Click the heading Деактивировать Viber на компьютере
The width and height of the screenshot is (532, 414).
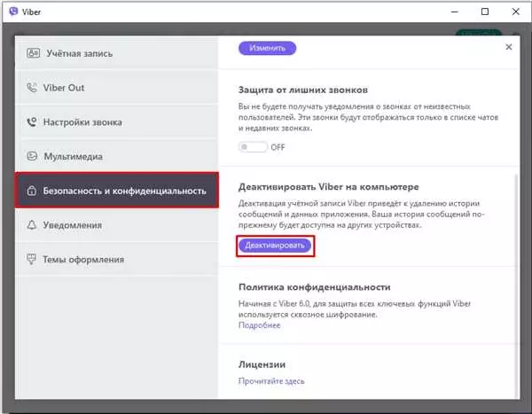tap(328, 187)
